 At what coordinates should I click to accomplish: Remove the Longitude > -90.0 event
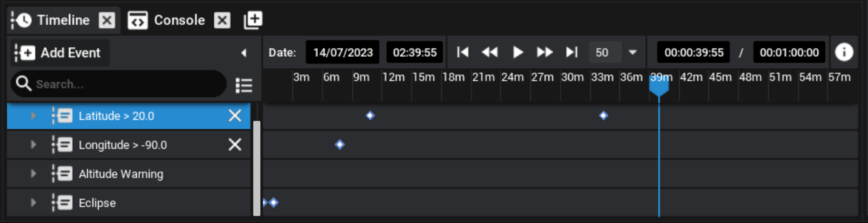tap(235, 144)
